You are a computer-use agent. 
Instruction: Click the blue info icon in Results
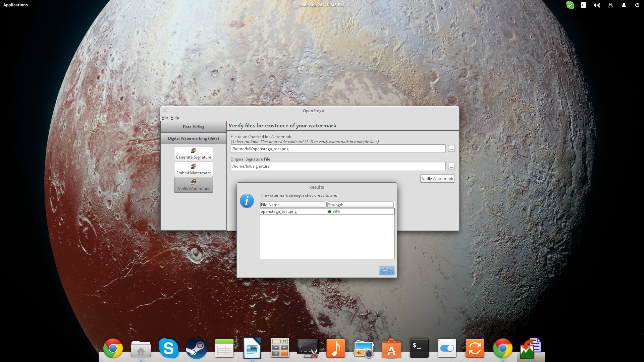247,201
